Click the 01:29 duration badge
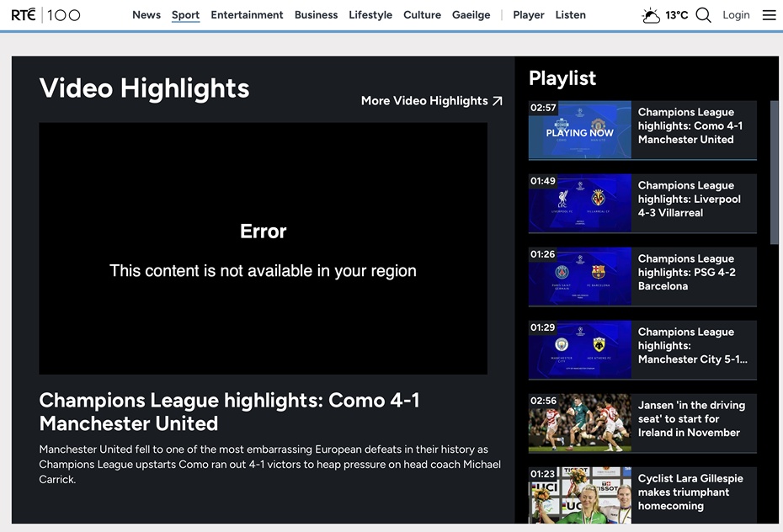The width and height of the screenshot is (783, 532). tap(543, 327)
